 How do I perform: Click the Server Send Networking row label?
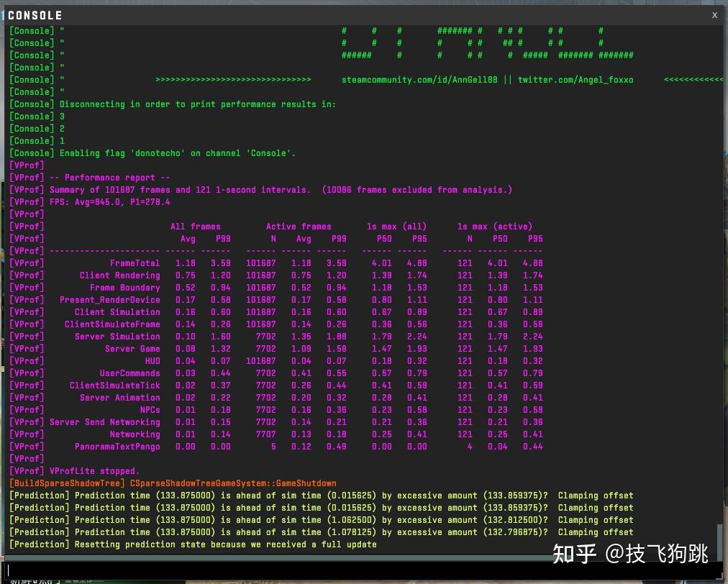click(x=105, y=422)
